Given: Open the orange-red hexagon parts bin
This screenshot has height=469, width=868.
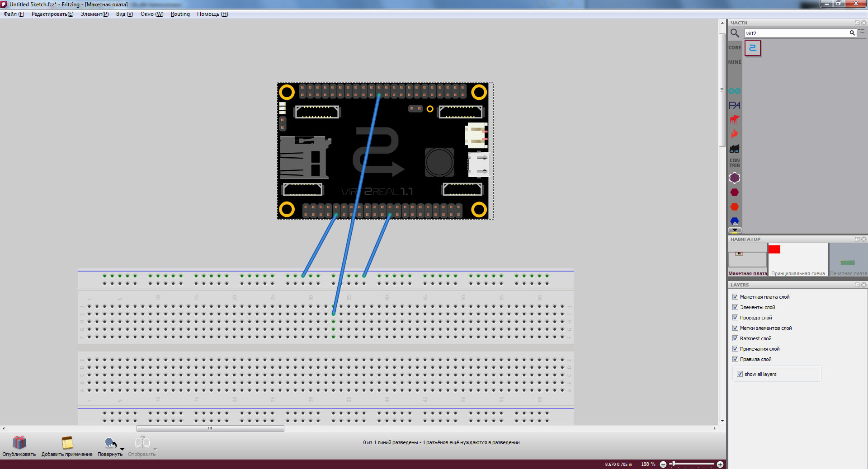Looking at the screenshot, I should click(735, 207).
